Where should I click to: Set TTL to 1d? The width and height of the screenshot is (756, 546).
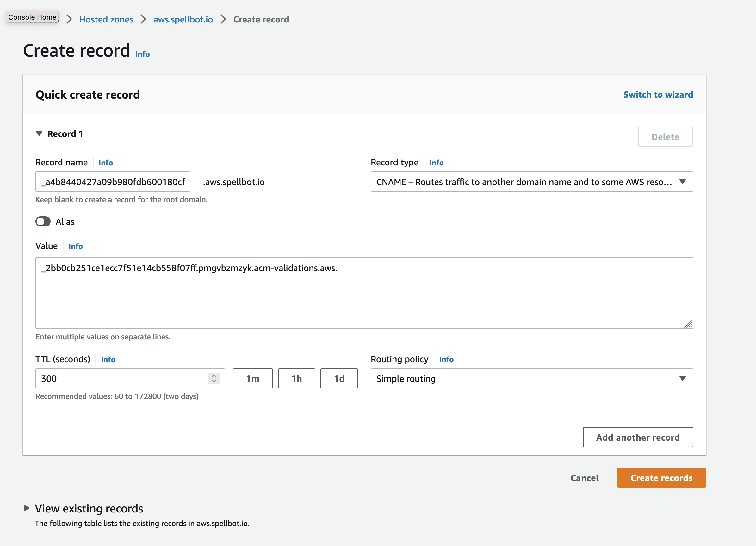(x=339, y=378)
